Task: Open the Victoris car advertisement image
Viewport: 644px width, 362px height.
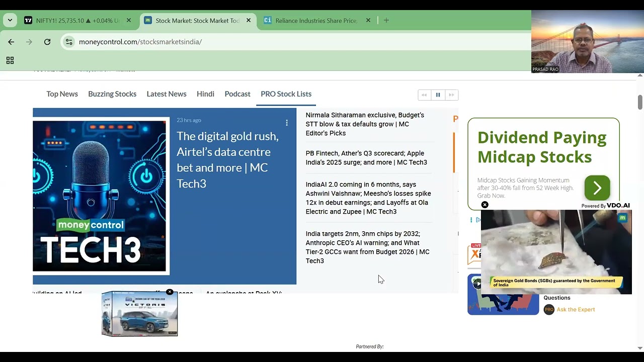Action: tap(139, 314)
